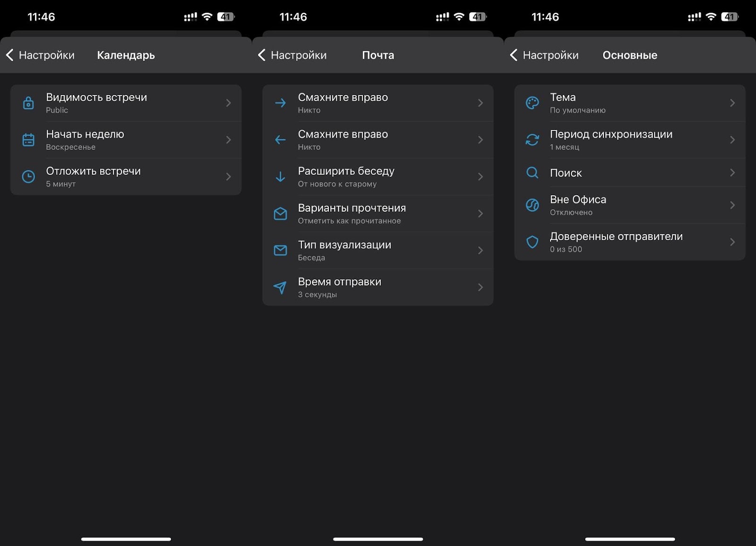
Task: Open Период синхронизации setting
Action: 630,140
